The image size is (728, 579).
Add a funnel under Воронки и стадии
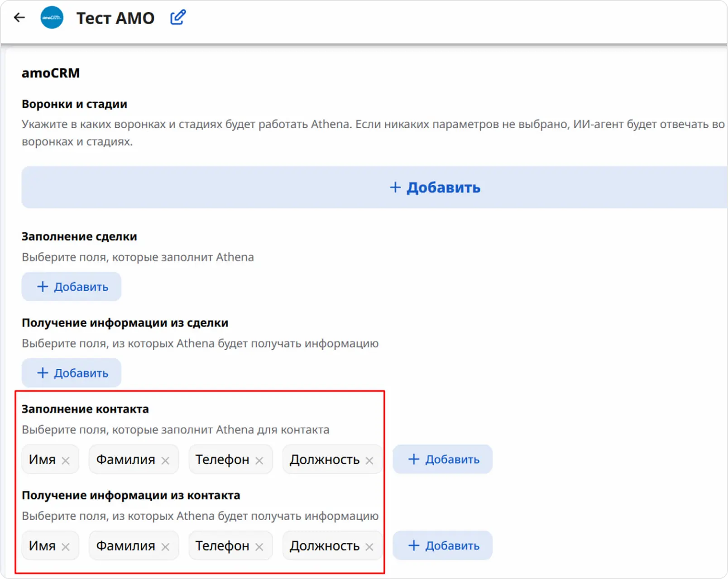[x=435, y=187]
